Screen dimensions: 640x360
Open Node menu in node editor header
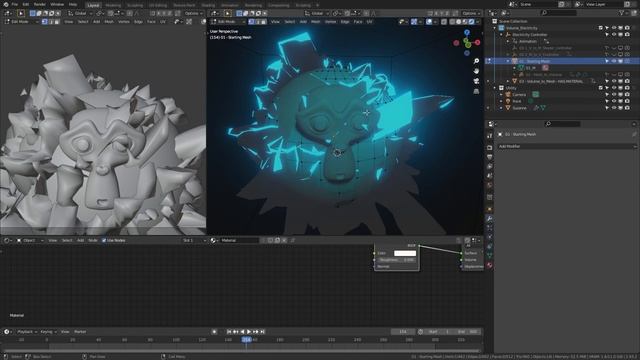tap(93, 240)
